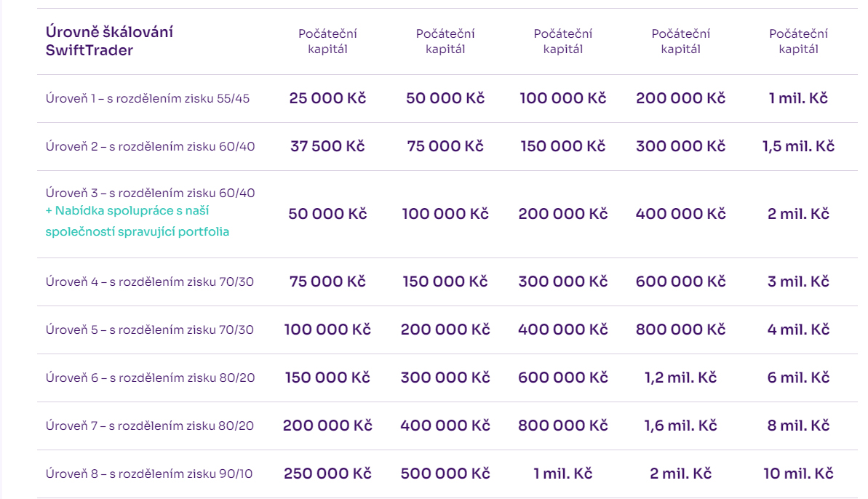Viewport: 868px width, 499px height.
Task: Select the 6 mil. Kč cell
Action: pyautogui.click(x=798, y=378)
